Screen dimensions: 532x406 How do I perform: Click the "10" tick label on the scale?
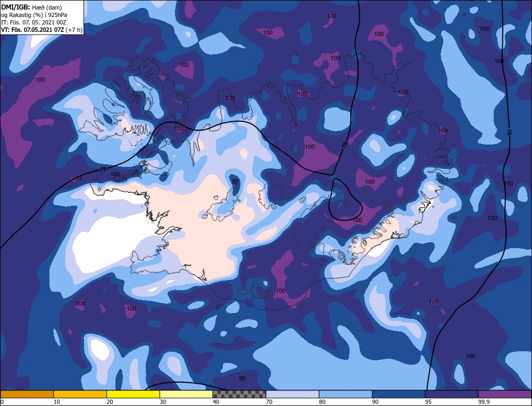[x=56, y=402]
